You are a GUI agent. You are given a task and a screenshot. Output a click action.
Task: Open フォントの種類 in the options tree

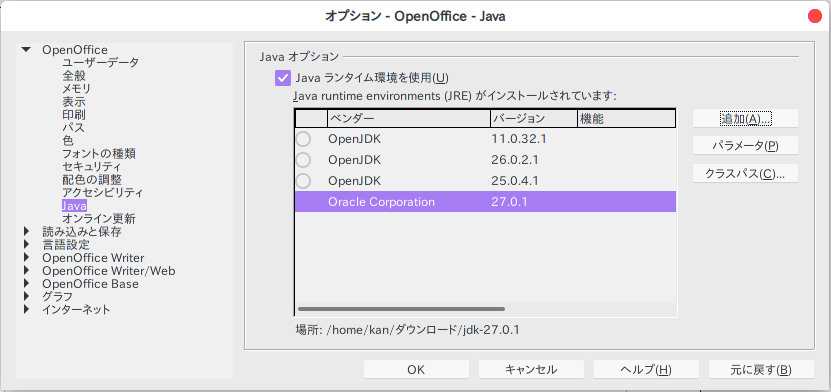coord(99,154)
